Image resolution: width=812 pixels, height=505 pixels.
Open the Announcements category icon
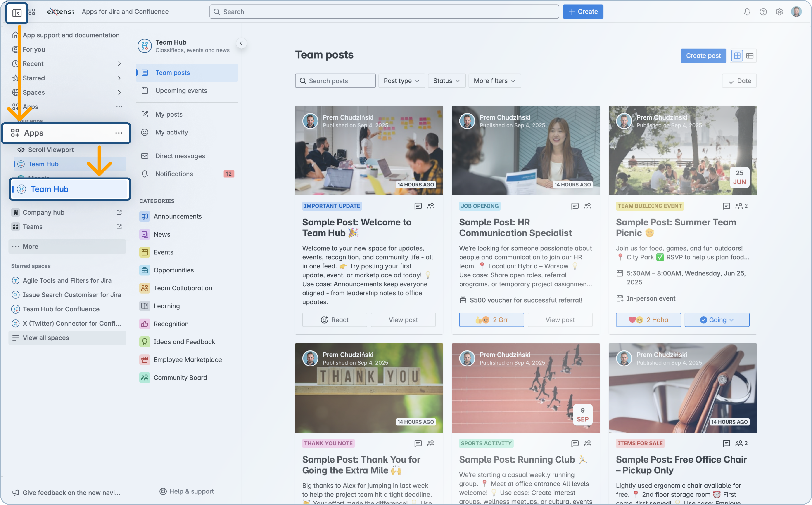click(x=144, y=216)
